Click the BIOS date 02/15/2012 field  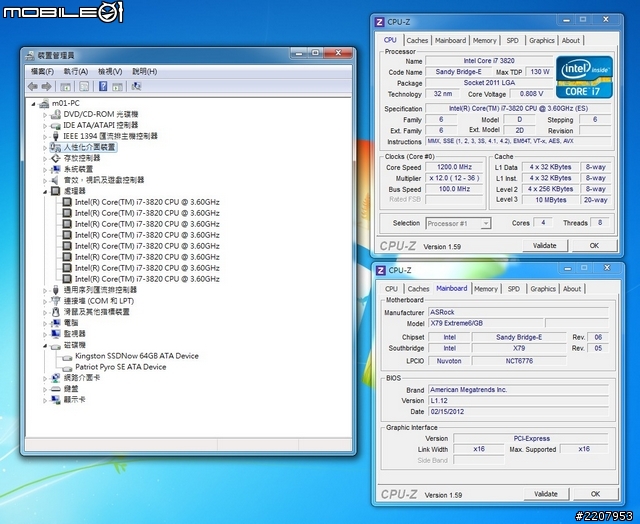click(x=518, y=411)
